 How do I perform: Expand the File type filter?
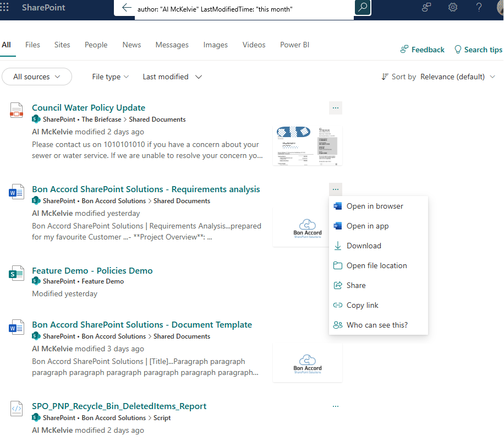[x=110, y=77]
